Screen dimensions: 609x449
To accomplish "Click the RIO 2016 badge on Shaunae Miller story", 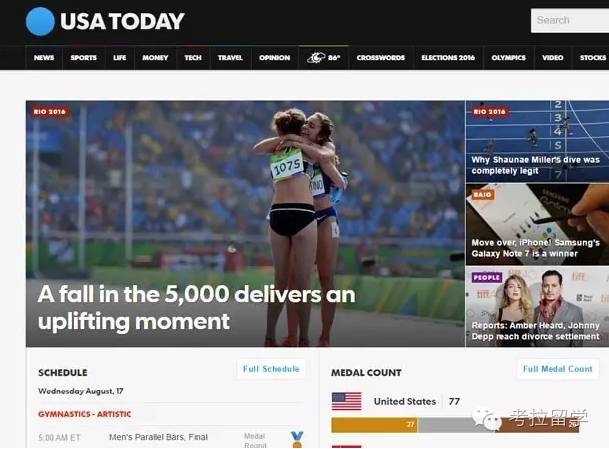I will coord(489,112).
